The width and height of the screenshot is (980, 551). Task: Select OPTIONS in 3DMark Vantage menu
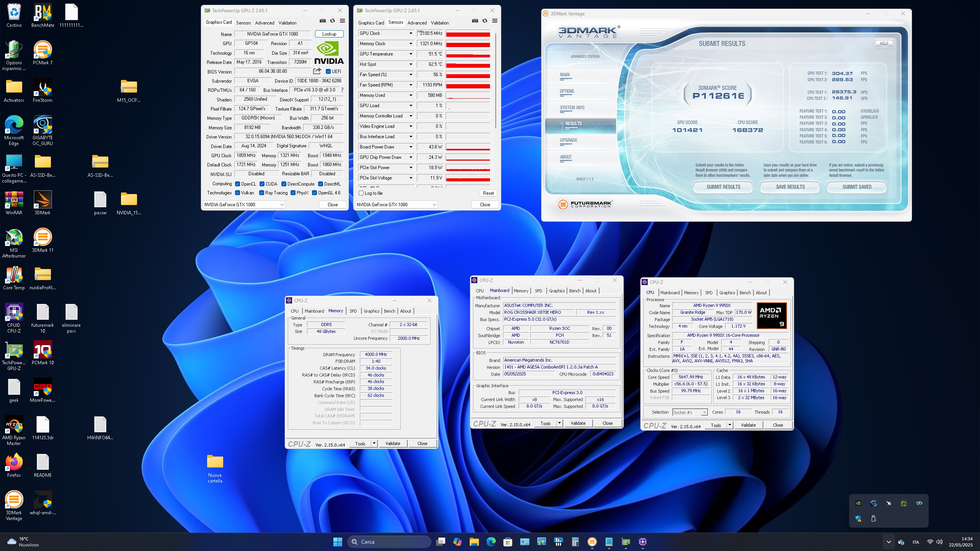(x=567, y=91)
